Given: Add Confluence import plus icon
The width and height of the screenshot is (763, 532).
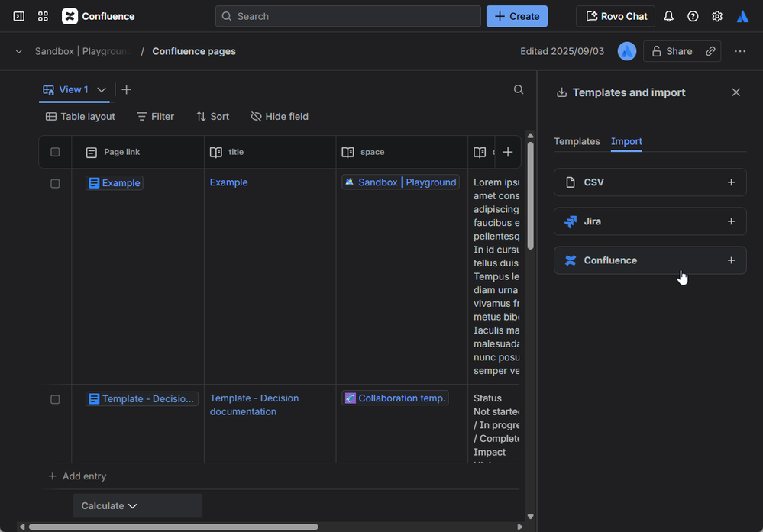Looking at the screenshot, I should pyautogui.click(x=731, y=260).
